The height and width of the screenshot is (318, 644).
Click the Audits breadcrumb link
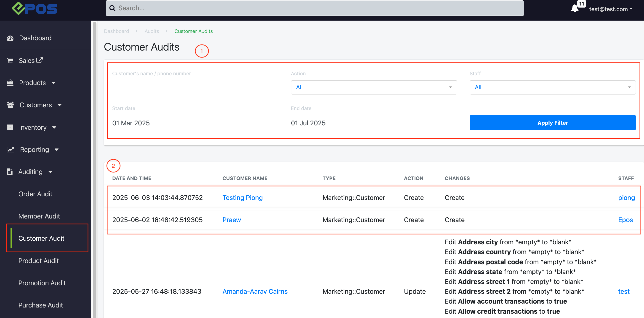tap(152, 31)
